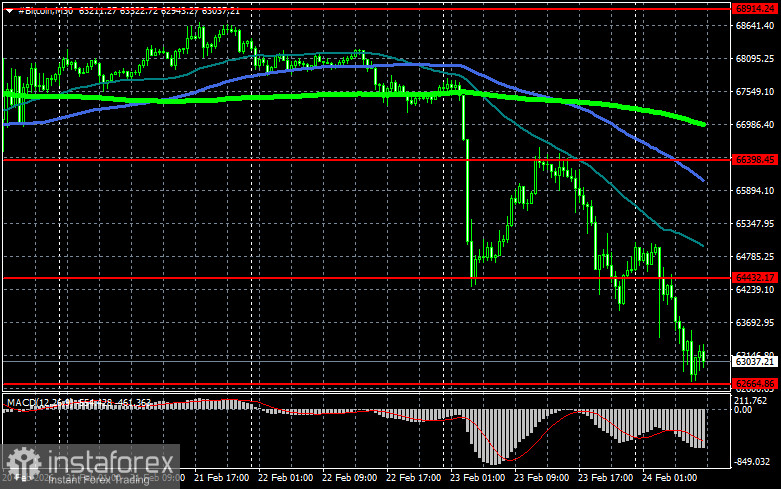Click the 23 Feb 01:00 time label
The height and width of the screenshot is (489, 781).
pyautogui.click(x=477, y=478)
